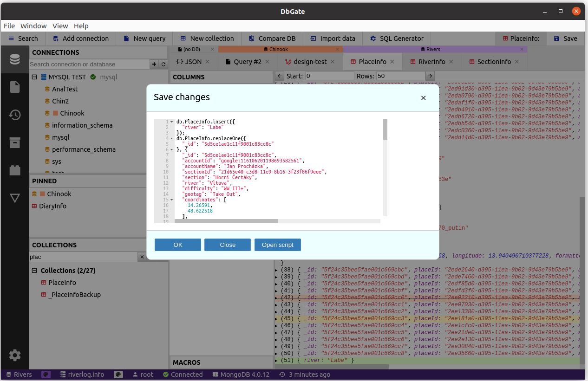Screen dimensions: 588x381
Task: Open the cell data view triangle icon
Action: (15, 198)
